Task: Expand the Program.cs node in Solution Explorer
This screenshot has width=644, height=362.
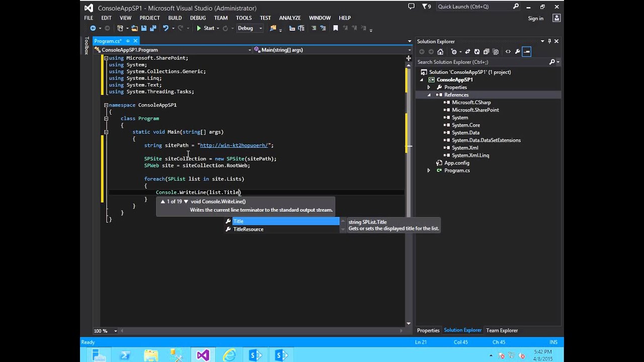Action: click(x=429, y=170)
